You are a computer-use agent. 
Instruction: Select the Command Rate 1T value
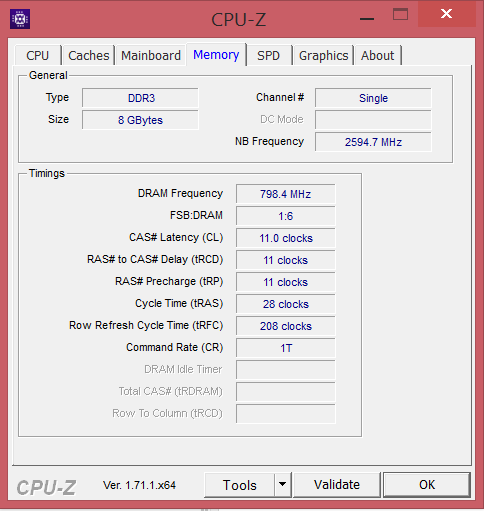pos(286,348)
